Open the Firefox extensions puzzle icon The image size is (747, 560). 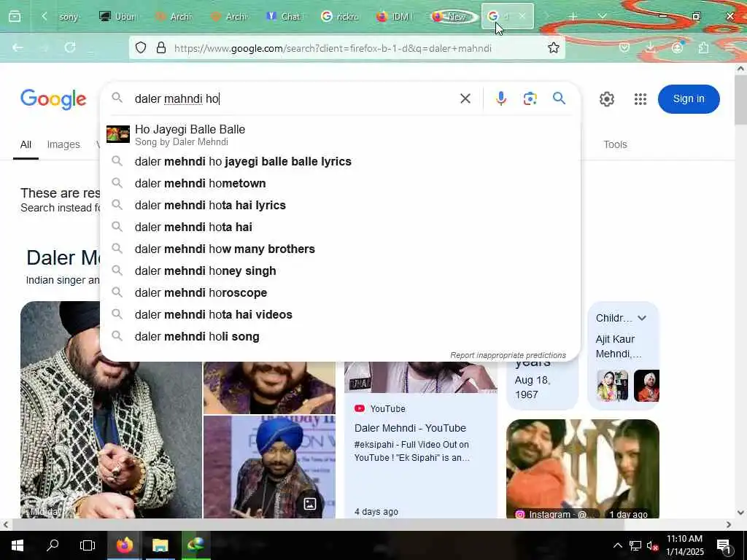point(704,47)
